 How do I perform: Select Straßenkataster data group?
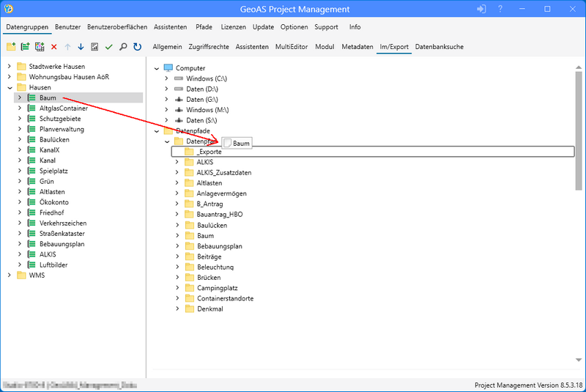[62, 234]
